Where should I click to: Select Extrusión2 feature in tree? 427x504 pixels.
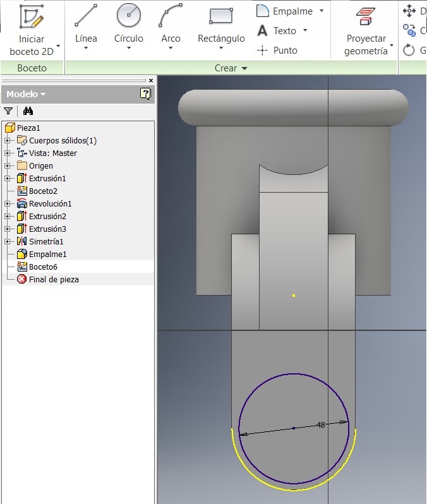47,217
